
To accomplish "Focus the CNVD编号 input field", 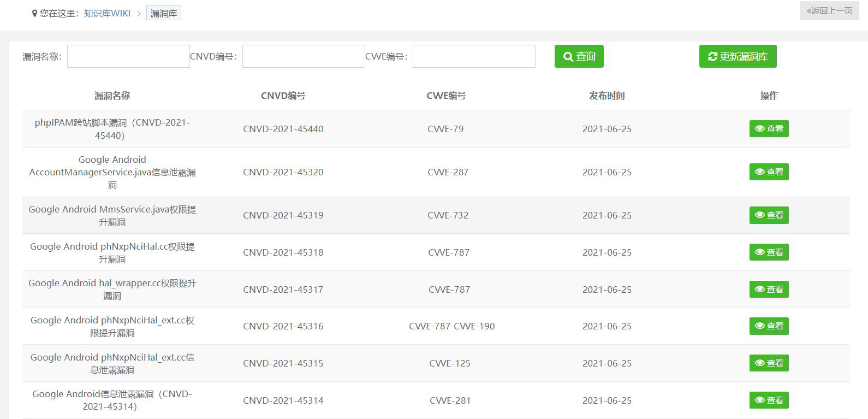I will [304, 56].
